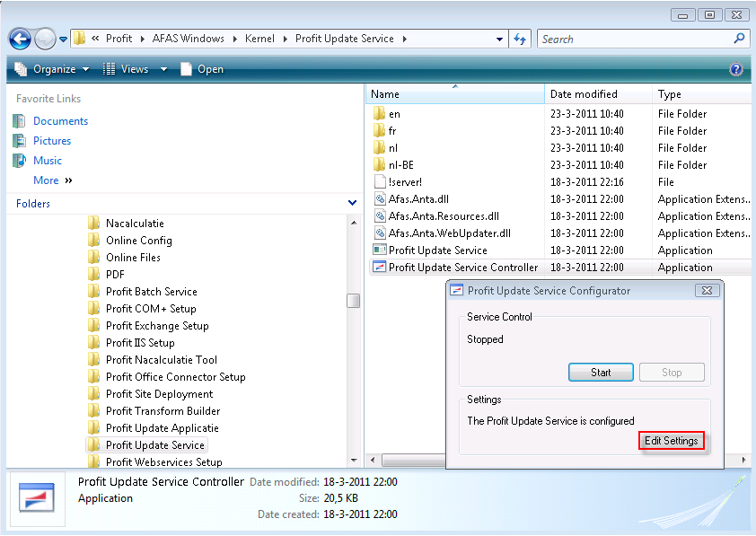Image resolution: width=756 pixels, height=536 pixels.
Task: Select the Nacalculatie folder in tree
Action: point(135,224)
